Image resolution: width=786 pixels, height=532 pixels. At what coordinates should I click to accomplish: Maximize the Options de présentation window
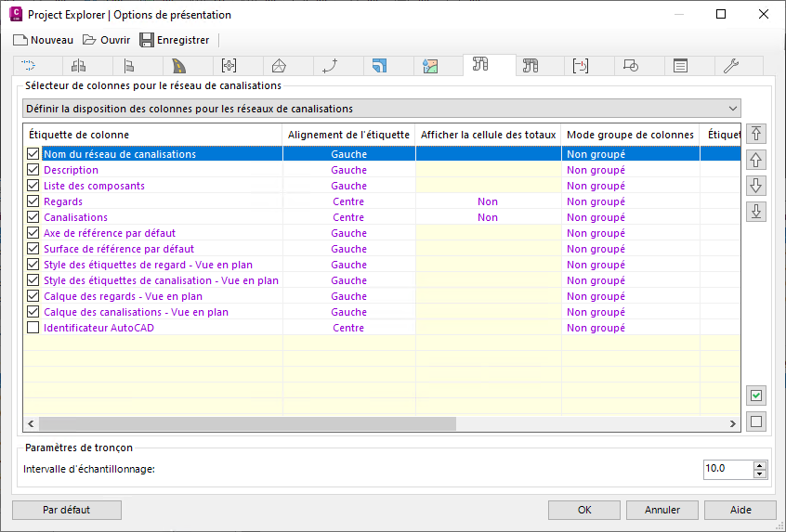pos(721,14)
